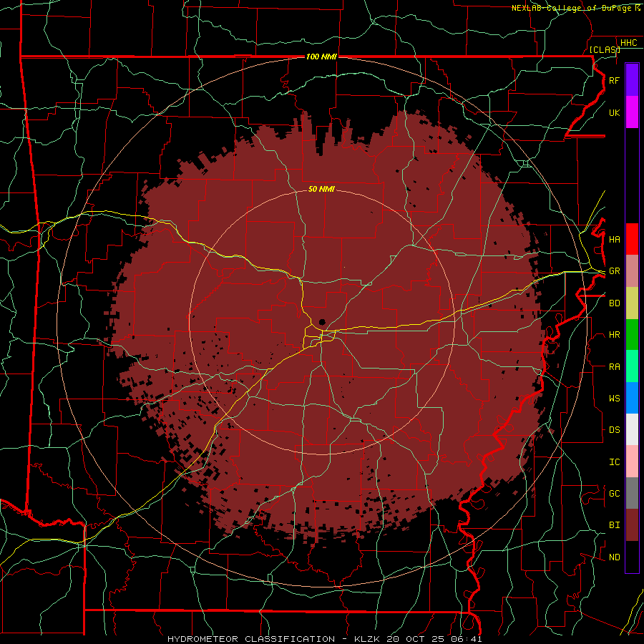Click the BI legend label

614,525
